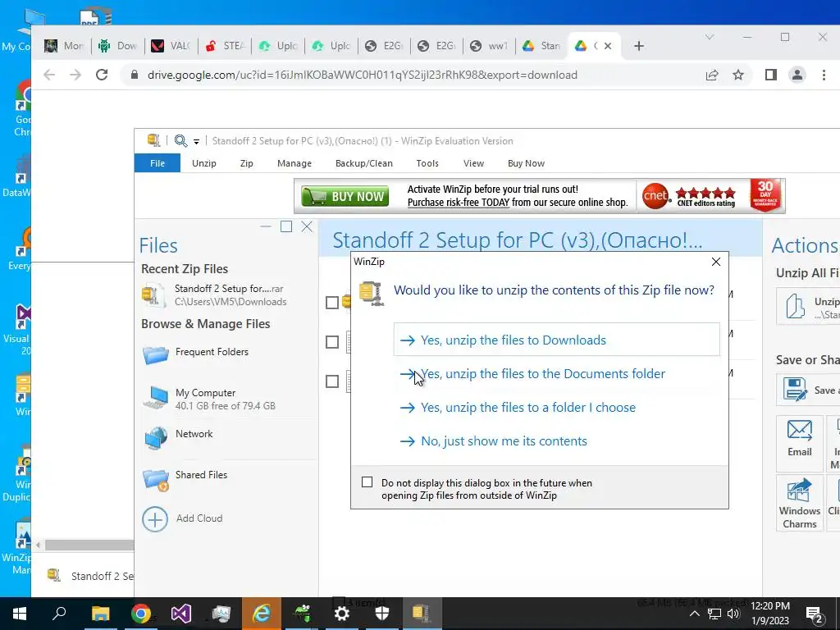The height and width of the screenshot is (630, 840).
Task: Click the Email action icon
Action: point(799,431)
